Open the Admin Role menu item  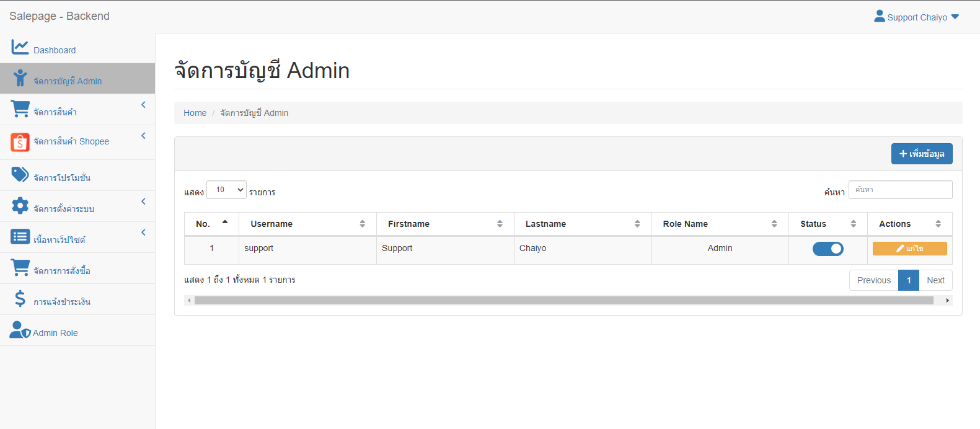coord(55,333)
